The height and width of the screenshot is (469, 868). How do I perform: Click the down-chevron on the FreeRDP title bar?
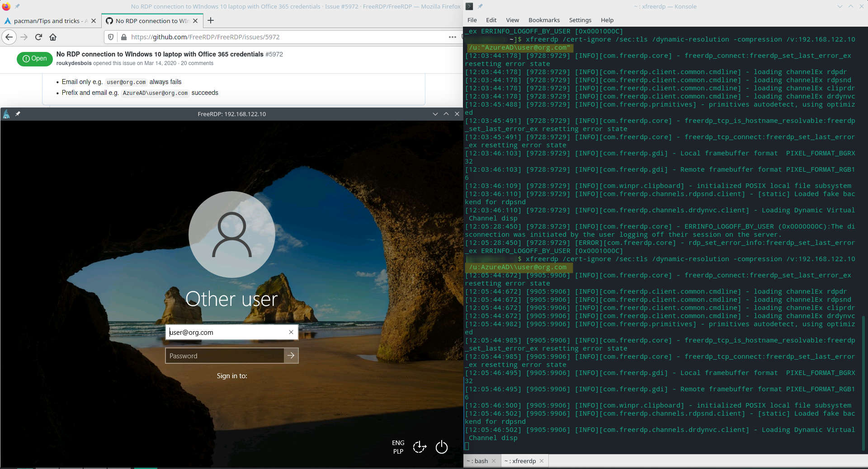435,114
